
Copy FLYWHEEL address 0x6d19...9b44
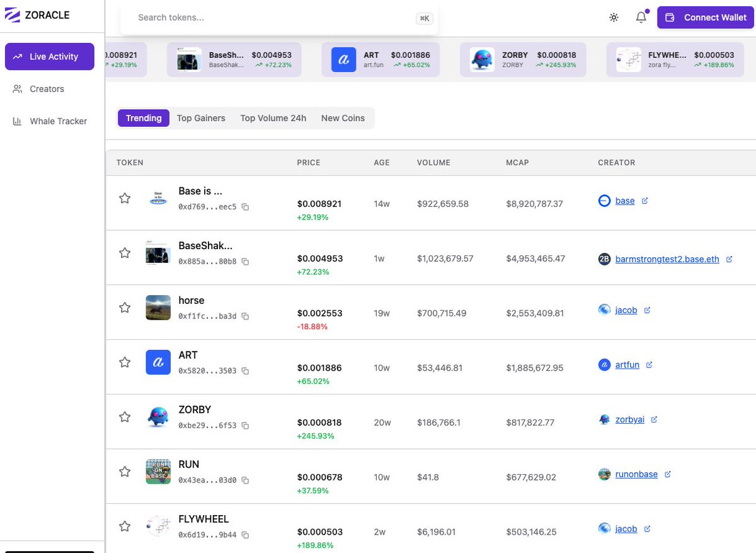coord(246,535)
